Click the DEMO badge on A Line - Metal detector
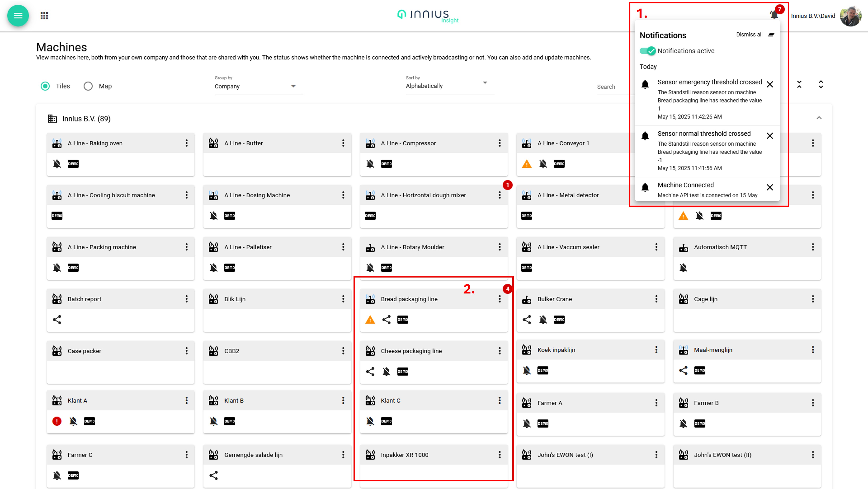Image resolution: width=868 pixels, height=489 pixels. pos(527,216)
